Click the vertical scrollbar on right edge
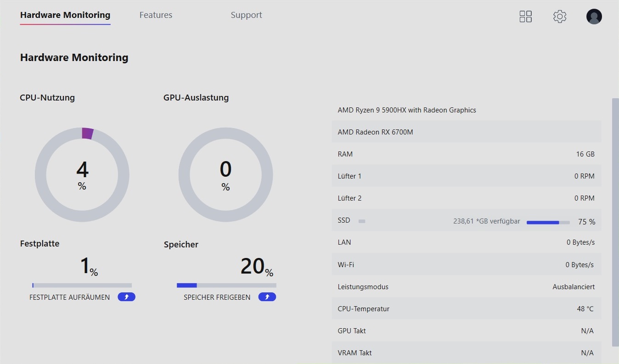 [x=615, y=222]
